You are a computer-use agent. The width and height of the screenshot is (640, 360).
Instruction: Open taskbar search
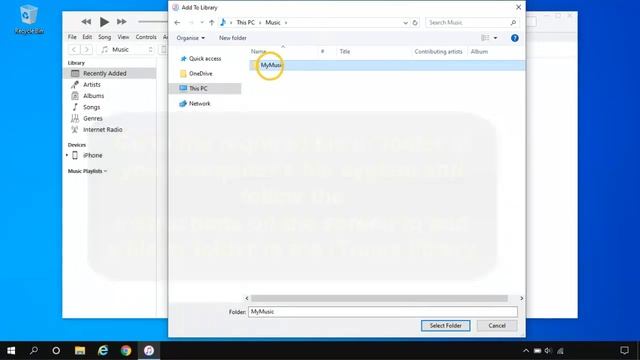pos(34,351)
